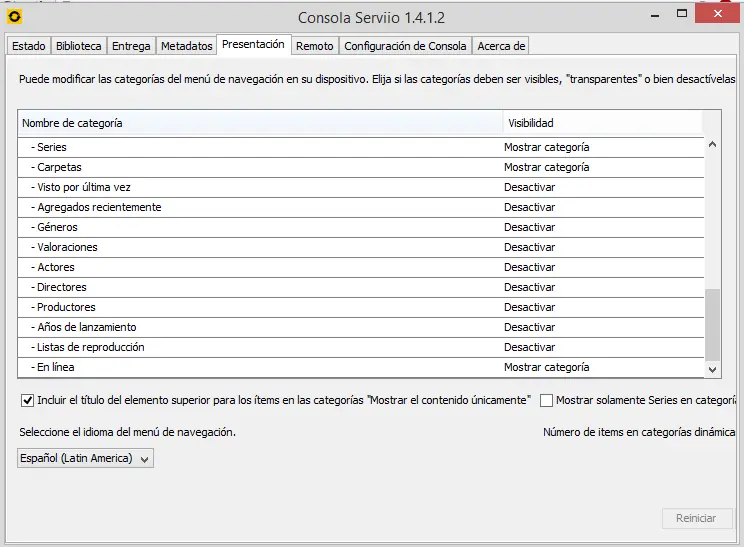Select the '- Directores' category row
Viewport: 744px width, 547px height.
tap(361, 287)
